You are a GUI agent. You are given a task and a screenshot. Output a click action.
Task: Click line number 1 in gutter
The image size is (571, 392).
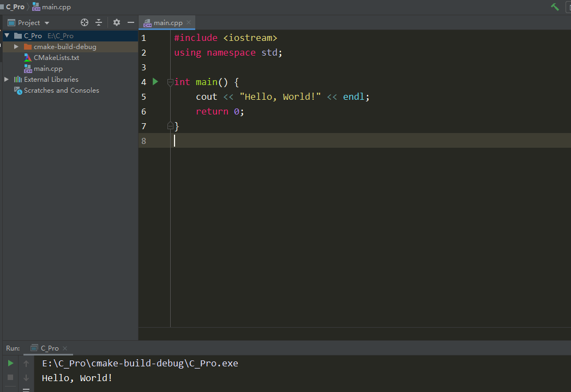(143, 38)
